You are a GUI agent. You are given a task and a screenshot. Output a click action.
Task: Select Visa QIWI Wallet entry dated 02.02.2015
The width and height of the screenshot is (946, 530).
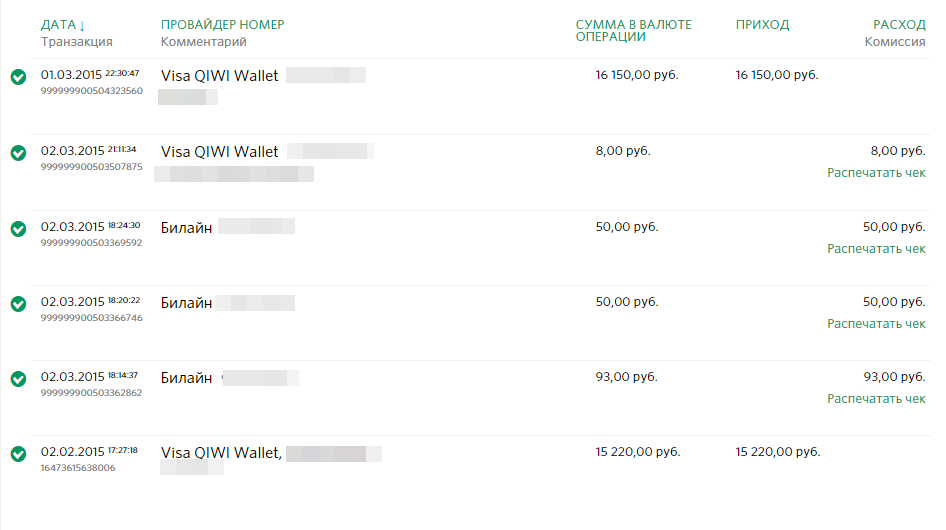click(221, 453)
